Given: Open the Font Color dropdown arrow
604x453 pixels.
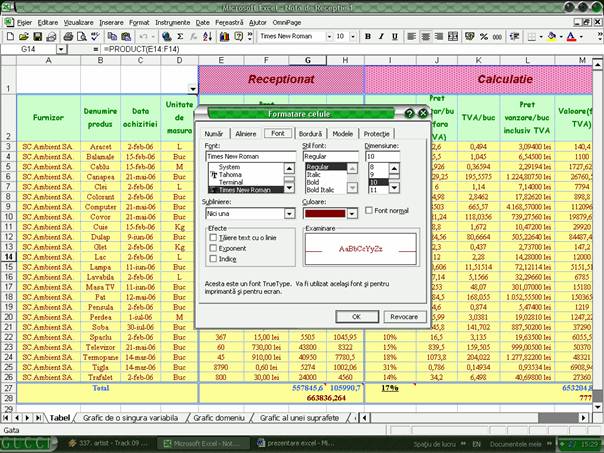Looking at the screenshot, I should 581,37.
